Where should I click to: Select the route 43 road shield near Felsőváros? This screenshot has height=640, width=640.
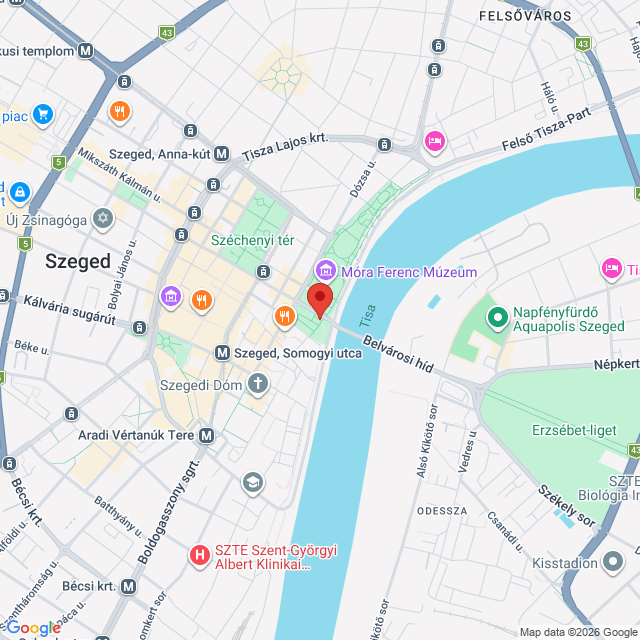[x=583, y=44]
